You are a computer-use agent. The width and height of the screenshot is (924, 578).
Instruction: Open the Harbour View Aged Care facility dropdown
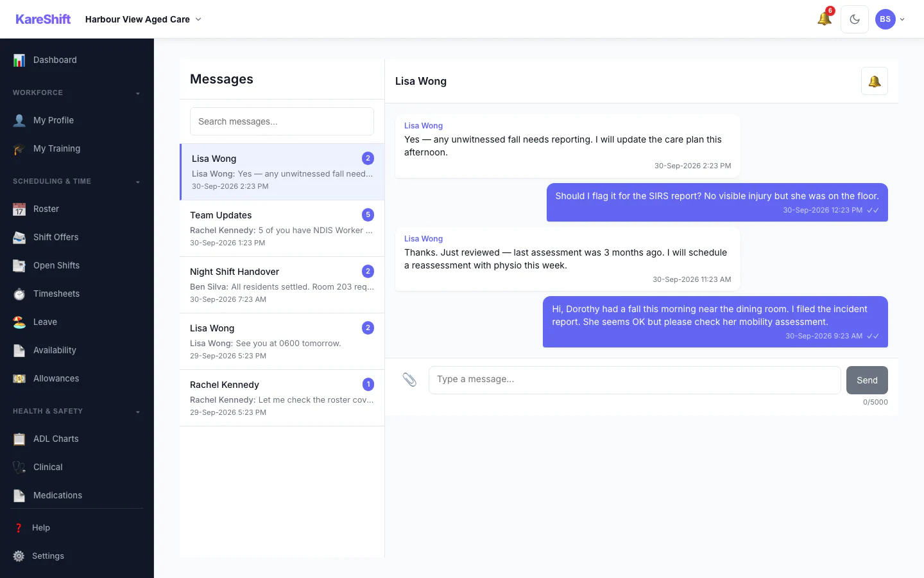pos(143,19)
